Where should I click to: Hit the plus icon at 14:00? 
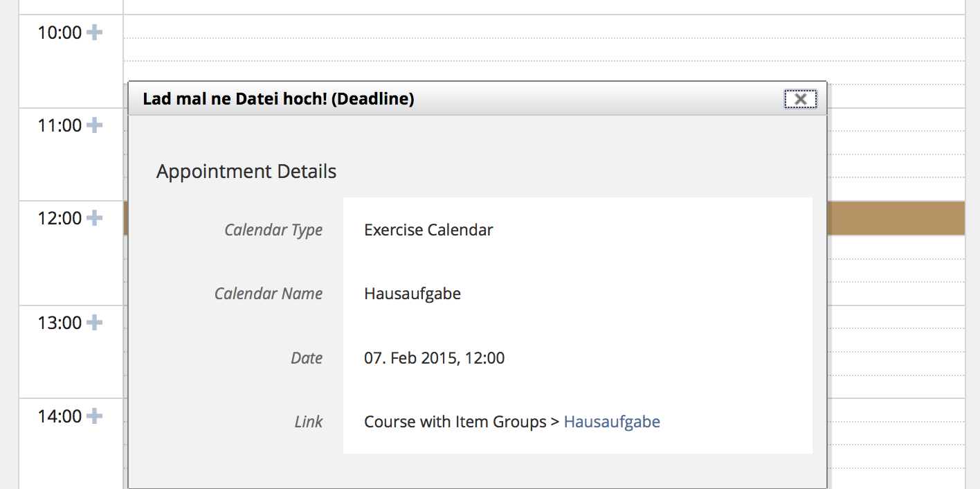[95, 416]
